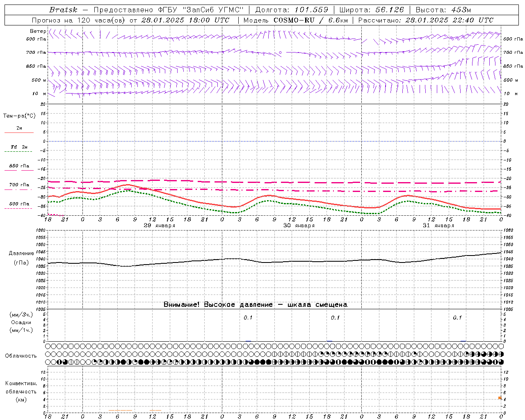Click the orange convective line near hour 6 on 29 января

[120, 410]
